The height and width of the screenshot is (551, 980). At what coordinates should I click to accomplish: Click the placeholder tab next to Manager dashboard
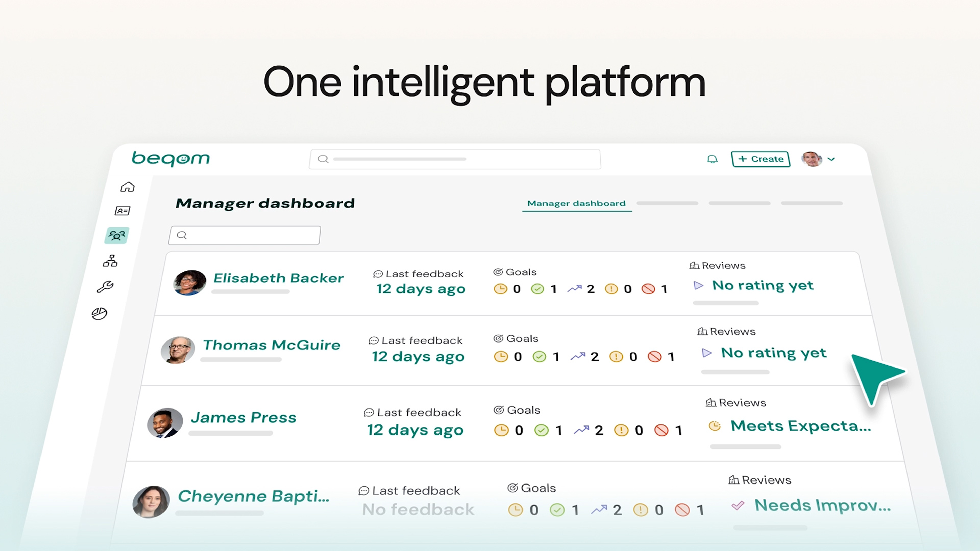pyautogui.click(x=667, y=203)
